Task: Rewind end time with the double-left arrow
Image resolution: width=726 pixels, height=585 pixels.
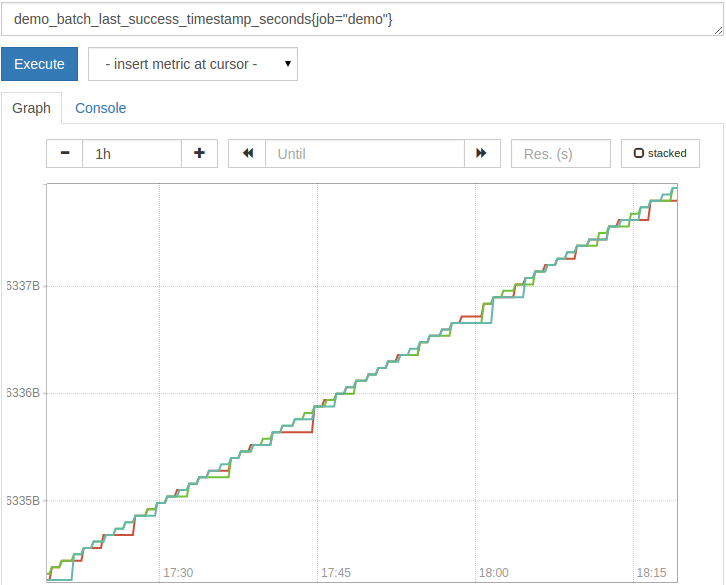Action: [247, 153]
